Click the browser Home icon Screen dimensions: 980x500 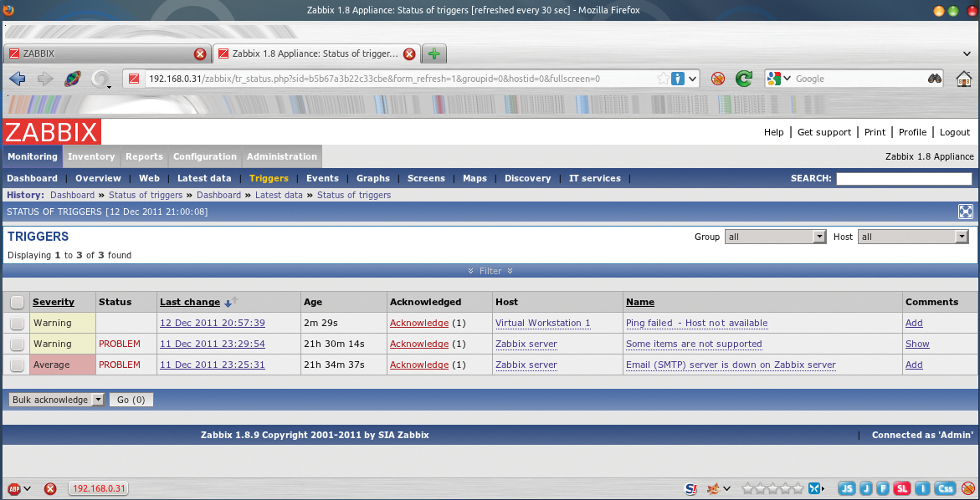[964, 79]
